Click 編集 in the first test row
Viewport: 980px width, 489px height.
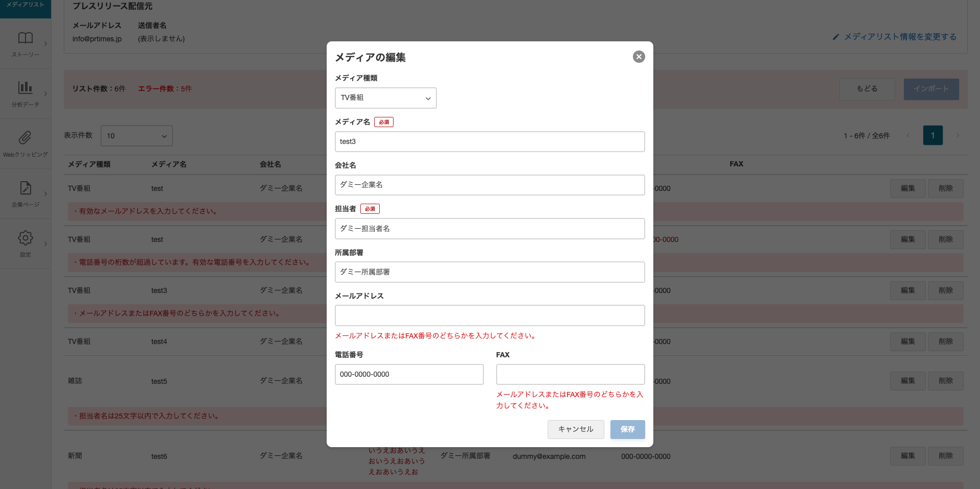[x=908, y=188]
